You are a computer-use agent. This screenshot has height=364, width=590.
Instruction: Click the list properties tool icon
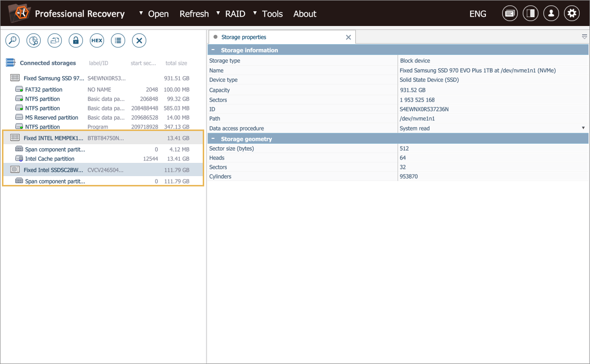coord(118,41)
